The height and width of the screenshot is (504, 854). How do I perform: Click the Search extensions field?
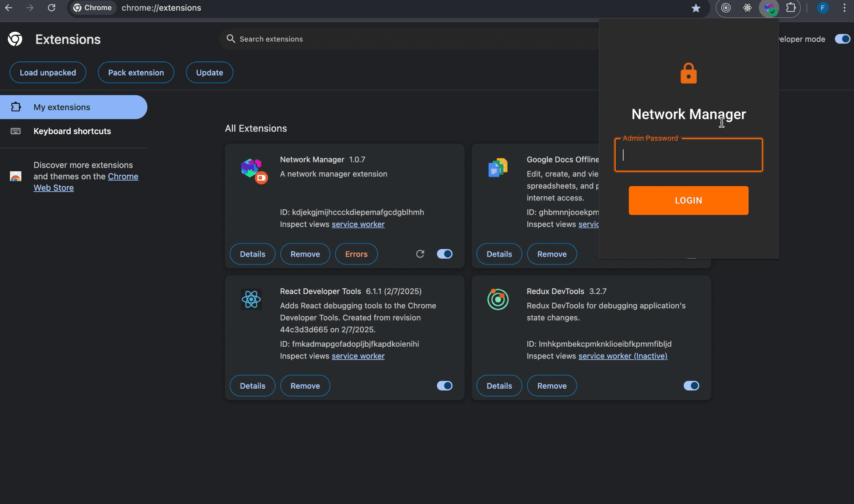409,39
